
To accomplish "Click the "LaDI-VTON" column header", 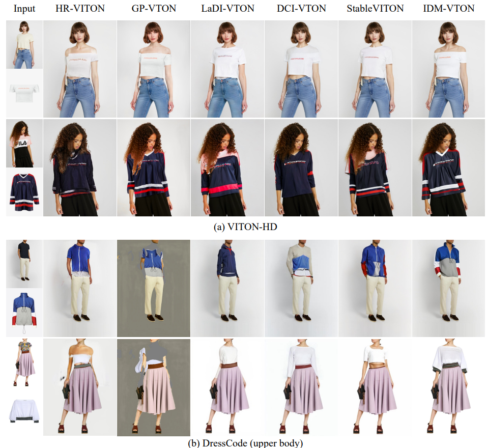I will pos(227,8).
